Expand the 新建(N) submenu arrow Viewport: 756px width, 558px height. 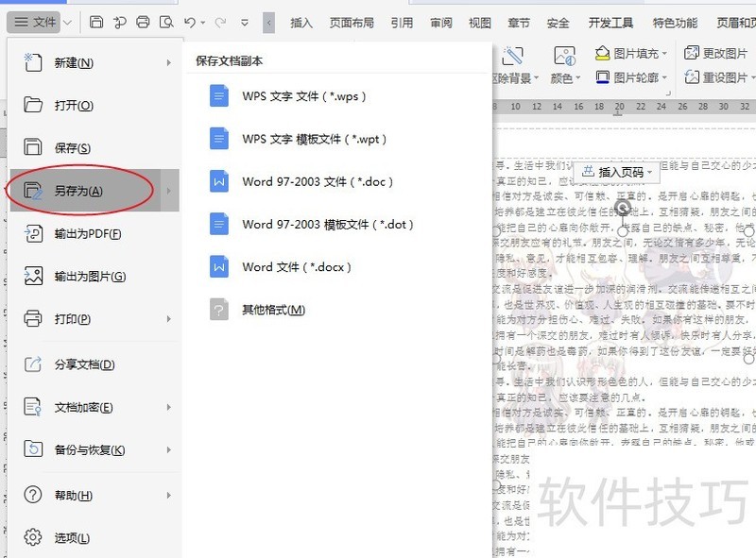(x=169, y=62)
